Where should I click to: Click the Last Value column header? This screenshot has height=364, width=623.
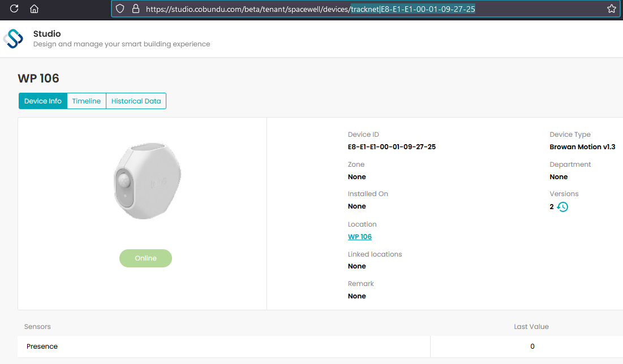(531, 326)
